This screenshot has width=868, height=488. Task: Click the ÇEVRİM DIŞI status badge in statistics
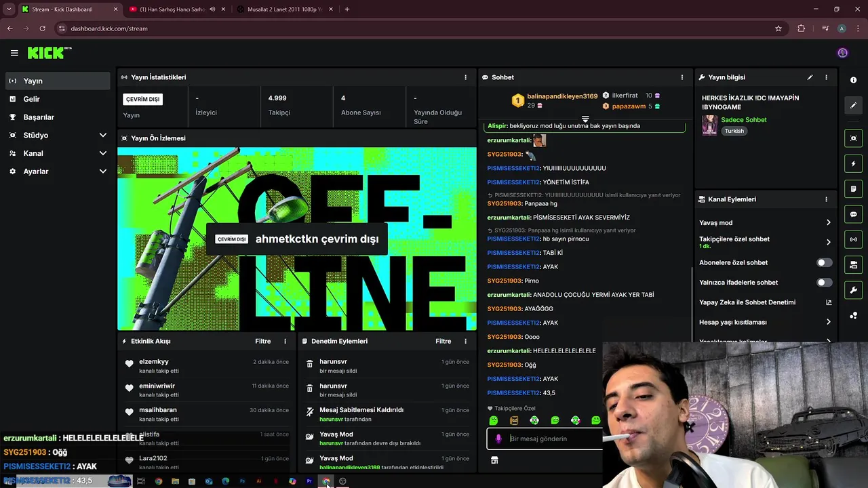pyautogui.click(x=142, y=99)
